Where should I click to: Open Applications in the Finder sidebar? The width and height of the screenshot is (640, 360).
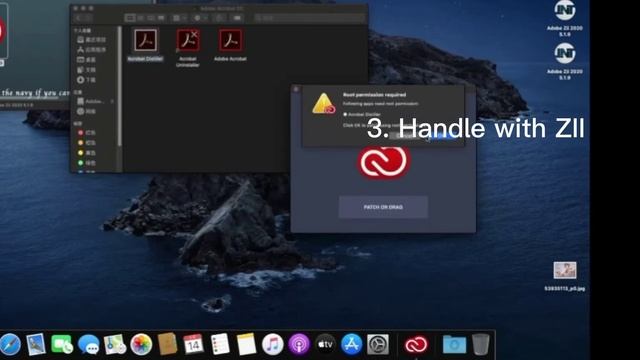pos(92,49)
